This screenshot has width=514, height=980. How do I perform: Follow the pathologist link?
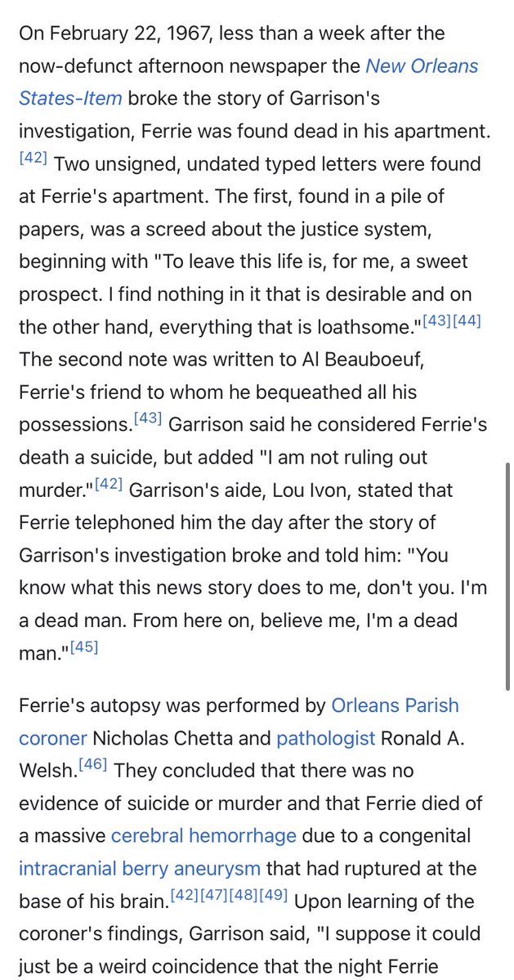pos(326,738)
